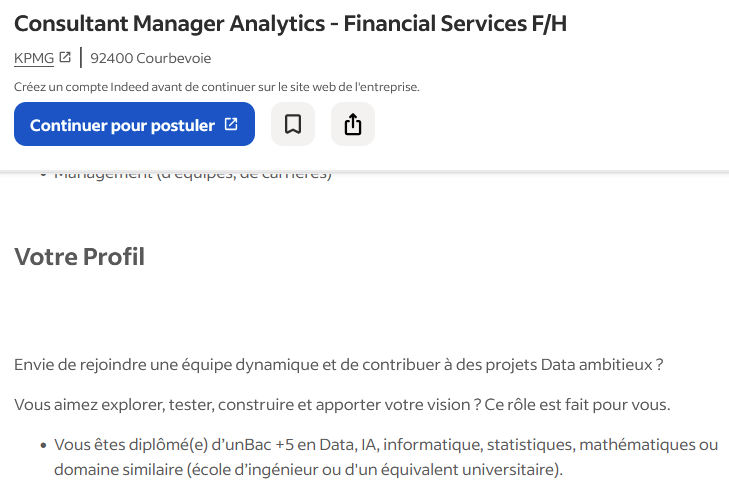Click the Votre Profil section heading
The image size is (729, 495).
(80, 257)
